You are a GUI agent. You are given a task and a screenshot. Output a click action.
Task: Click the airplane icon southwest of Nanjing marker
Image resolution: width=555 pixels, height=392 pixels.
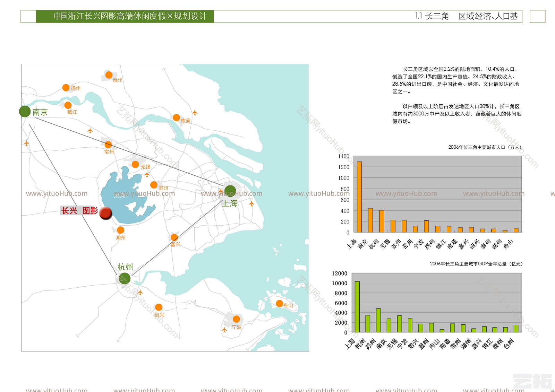pyautogui.click(x=26, y=143)
